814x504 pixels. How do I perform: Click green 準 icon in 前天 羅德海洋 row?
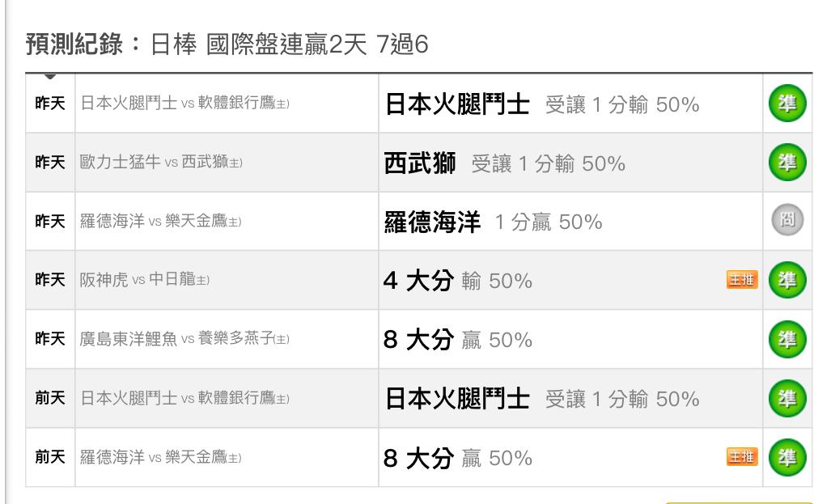tap(787, 457)
